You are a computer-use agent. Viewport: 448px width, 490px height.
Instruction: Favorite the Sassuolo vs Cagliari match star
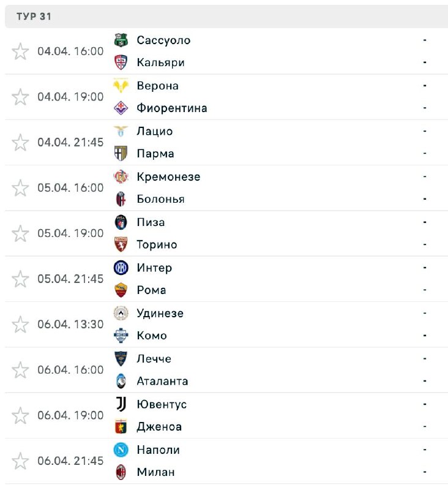[21, 51]
